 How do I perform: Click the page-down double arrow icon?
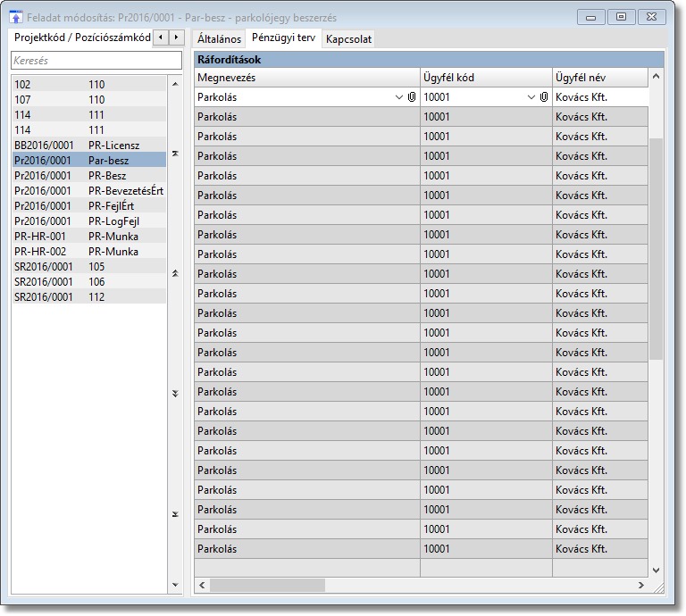point(175,393)
